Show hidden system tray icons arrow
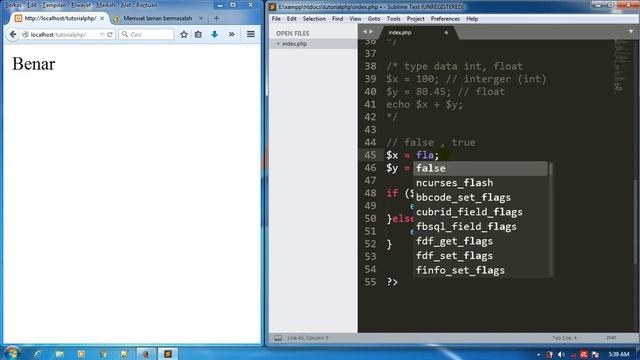This screenshot has width=640, height=360. click(x=538, y=354)
